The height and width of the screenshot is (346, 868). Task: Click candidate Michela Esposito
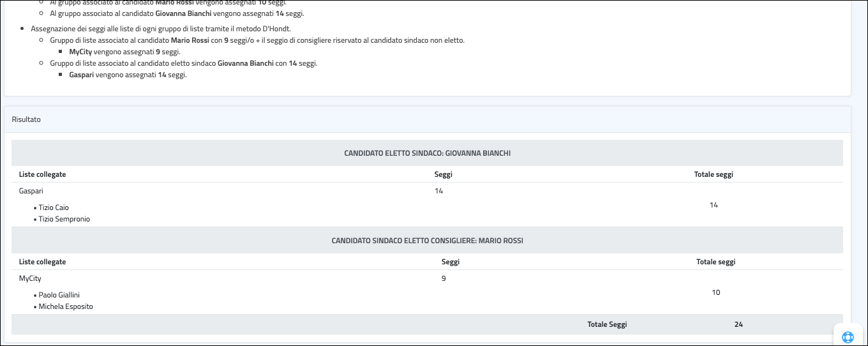pyautogui.click(x=66, y=306)
